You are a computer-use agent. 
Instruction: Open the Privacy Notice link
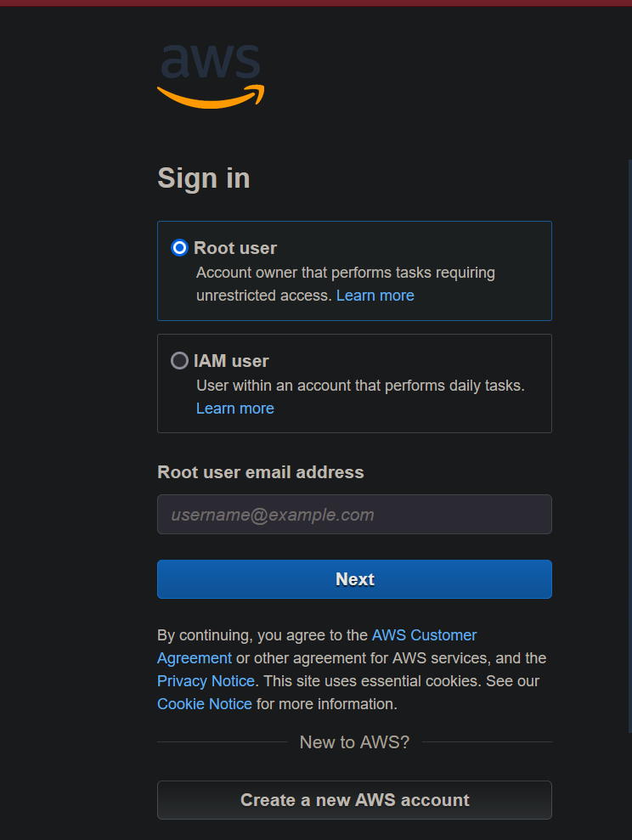pos(206,681)
